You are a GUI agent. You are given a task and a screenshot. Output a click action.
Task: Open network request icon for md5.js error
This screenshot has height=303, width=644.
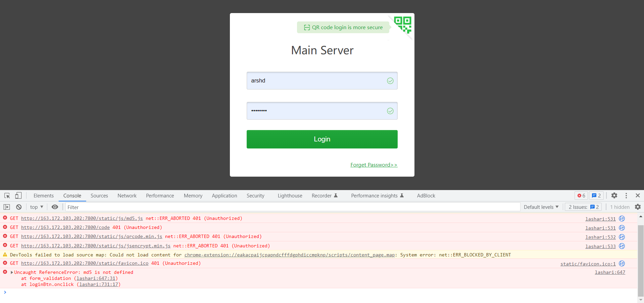(x=622, y=219)
